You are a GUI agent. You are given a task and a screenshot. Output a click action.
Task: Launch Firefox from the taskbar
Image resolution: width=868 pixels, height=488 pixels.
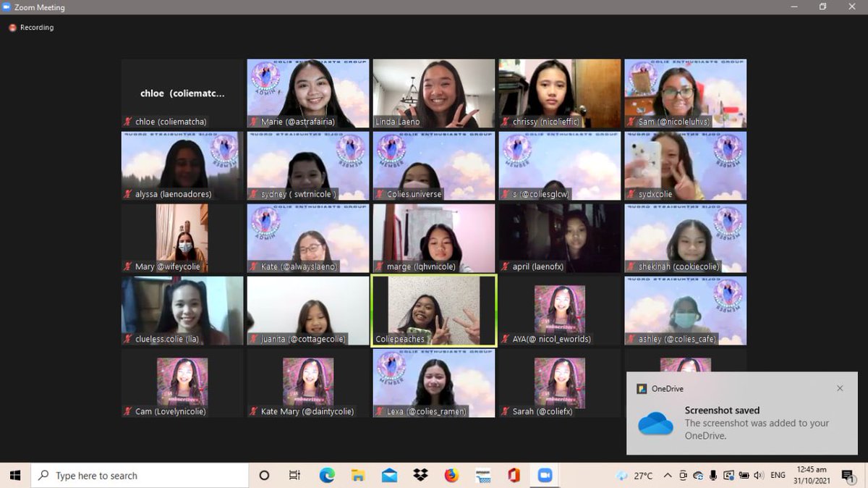pyautogui.click(x=451, y=476)
